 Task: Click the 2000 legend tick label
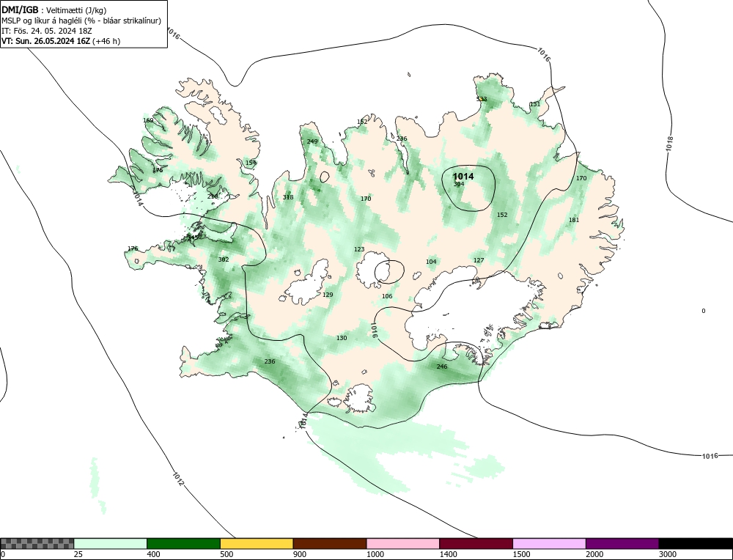(593, 554)
